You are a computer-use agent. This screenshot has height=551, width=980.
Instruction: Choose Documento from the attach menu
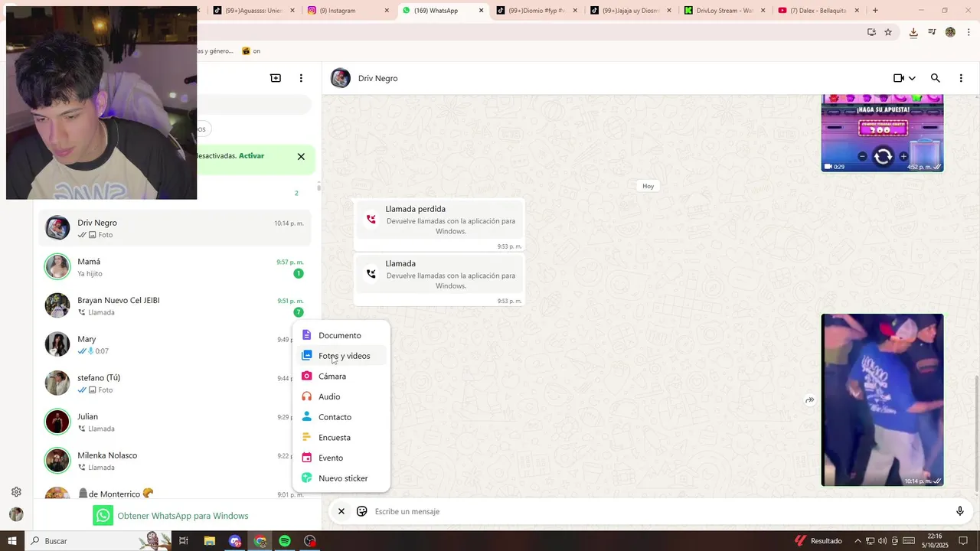pyautogui.click(x=341, y=335)
